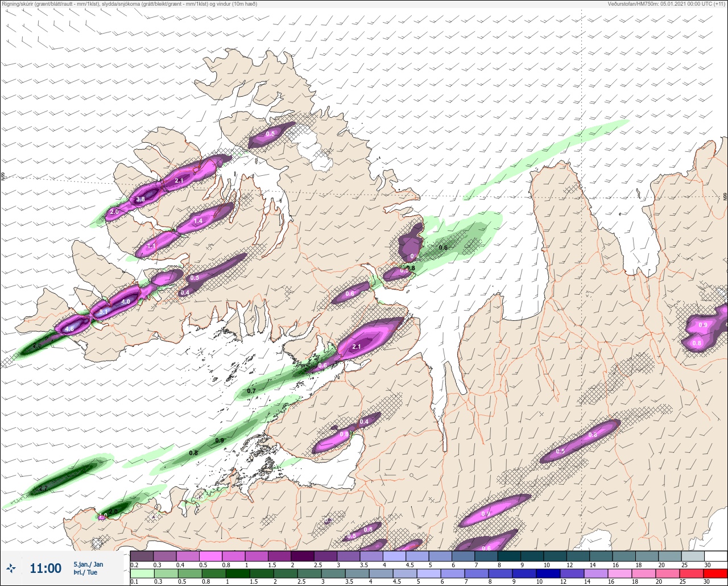Viewport: 728px width, 586px height.
Task: Click the 4.0 snowfall value on the map
Action: click(x=126, y=302)
